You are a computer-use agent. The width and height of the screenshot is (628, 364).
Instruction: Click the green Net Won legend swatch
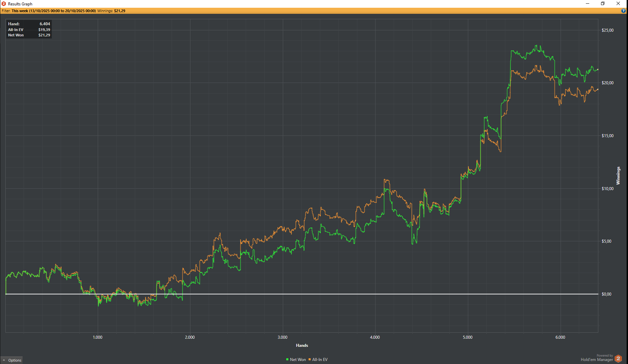pyautogui.click(x=287, y=360)
